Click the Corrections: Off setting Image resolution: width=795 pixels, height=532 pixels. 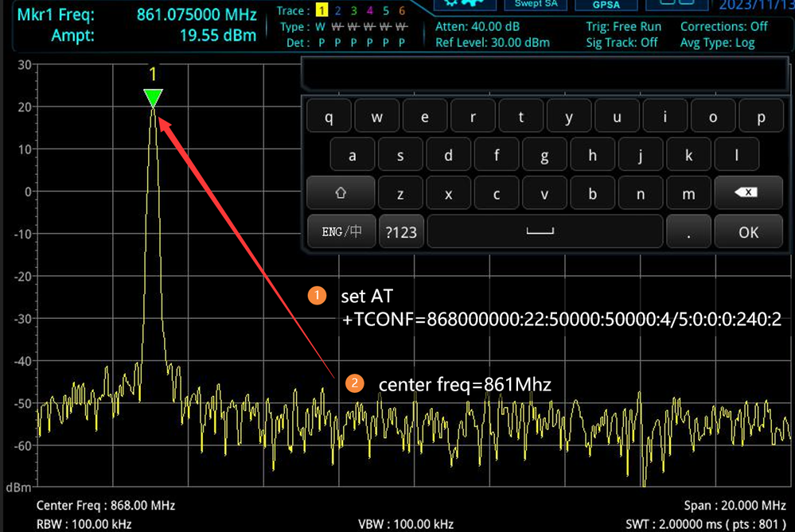click(x=724, y=26)
